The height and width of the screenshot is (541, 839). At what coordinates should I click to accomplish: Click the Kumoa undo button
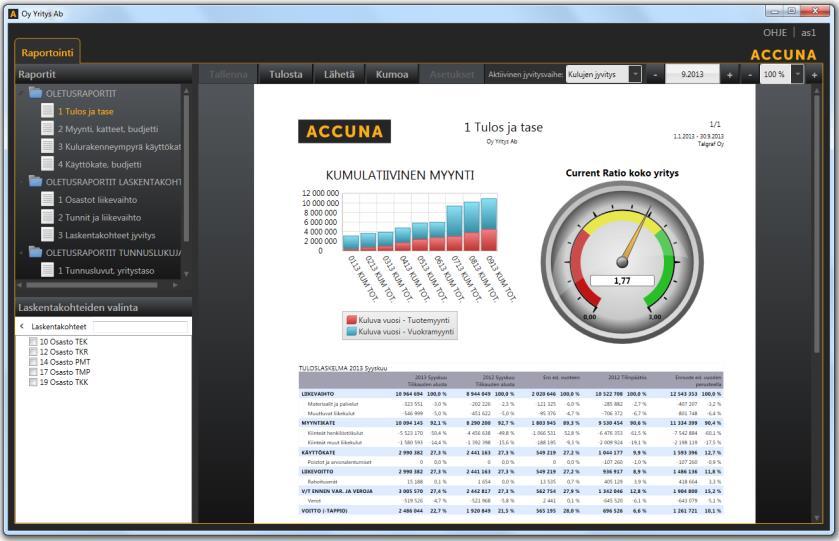pyautogui.click(x=392, y=74)
